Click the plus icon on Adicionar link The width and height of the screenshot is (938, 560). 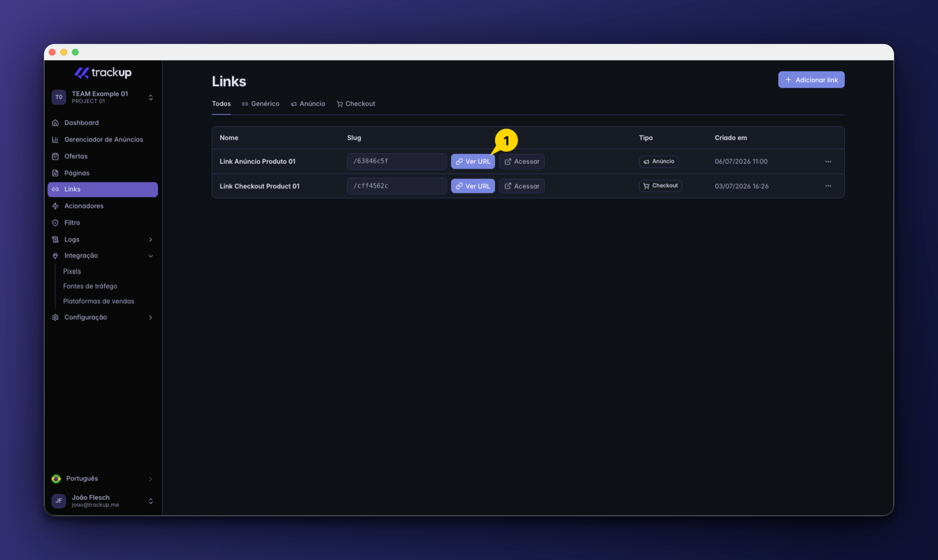tap(788, 80)
